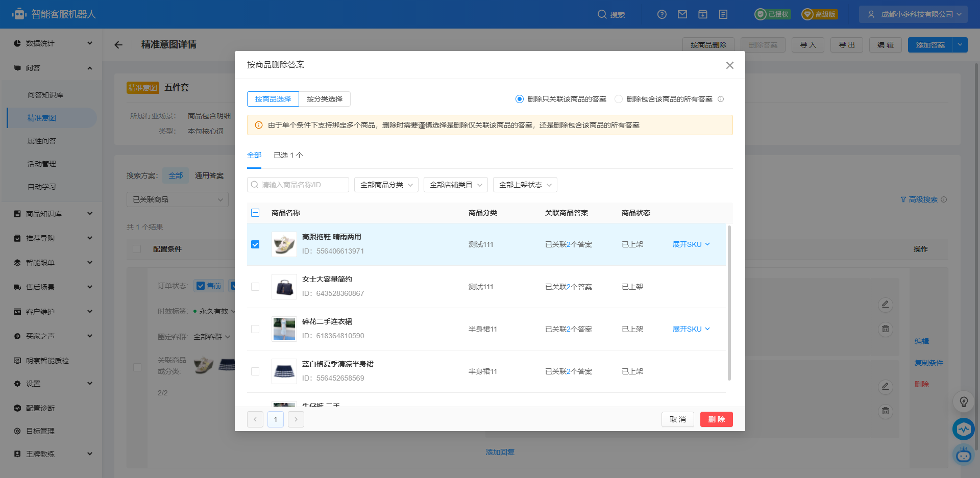Viewport: 980px width, 478px height.
Task: Open the 已关联商品 dropdown
Action: [x=178, y=199]
